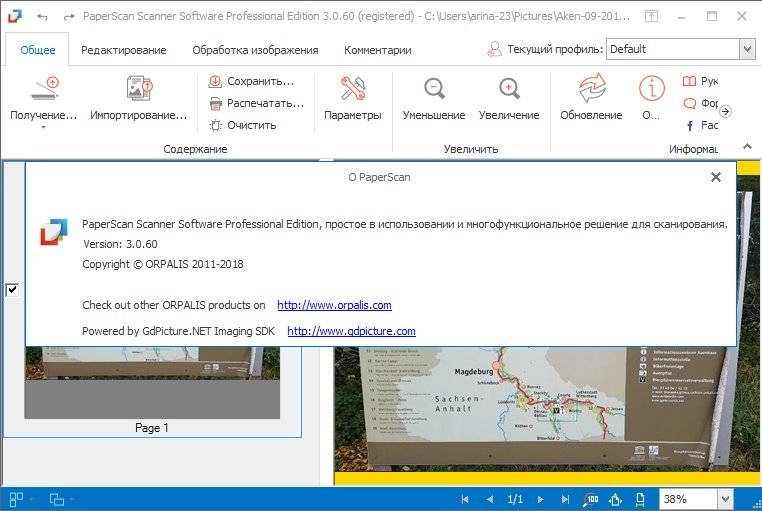Click the Version: 3.0.60 text
The height and width of the screenshot is (511, 762).
(120, 244)
